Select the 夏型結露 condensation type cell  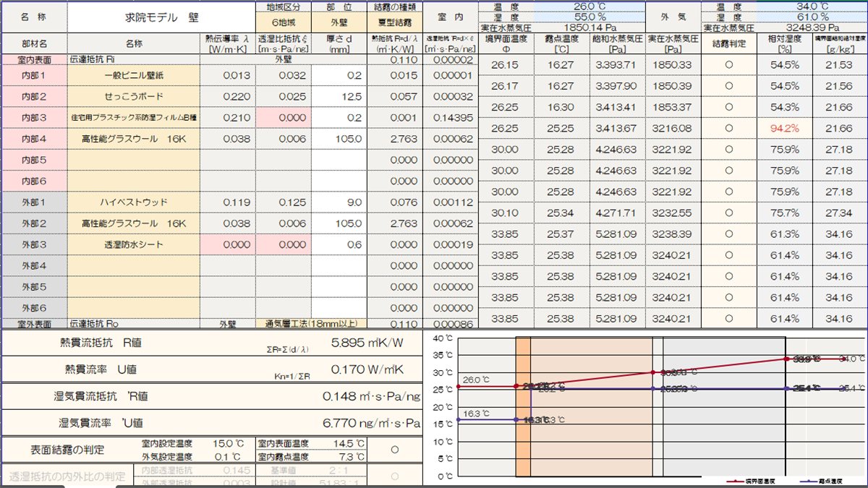pos(394,22)
